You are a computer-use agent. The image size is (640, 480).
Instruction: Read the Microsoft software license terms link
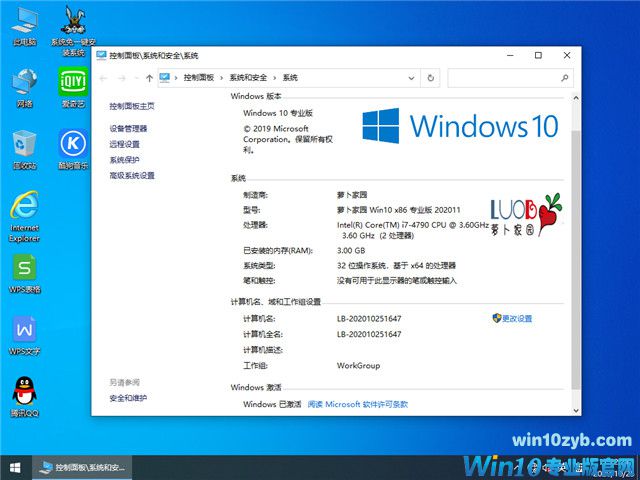point(358,404)
